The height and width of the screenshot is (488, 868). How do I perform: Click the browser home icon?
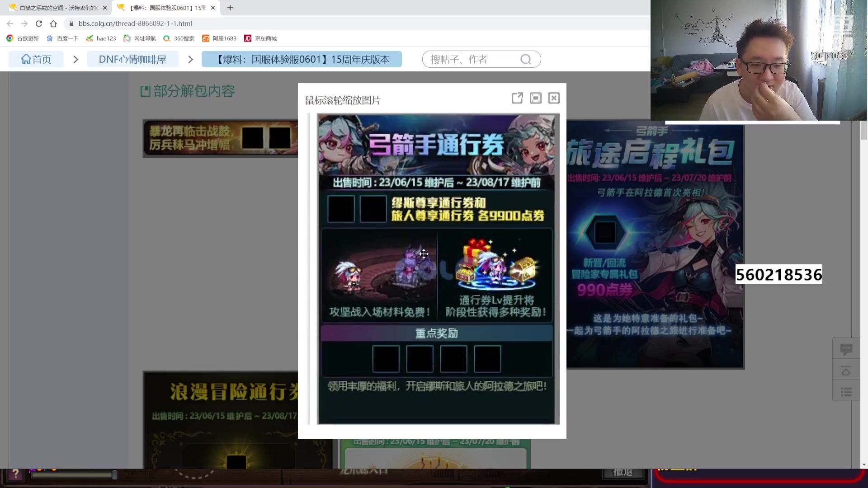click(53, 23)
